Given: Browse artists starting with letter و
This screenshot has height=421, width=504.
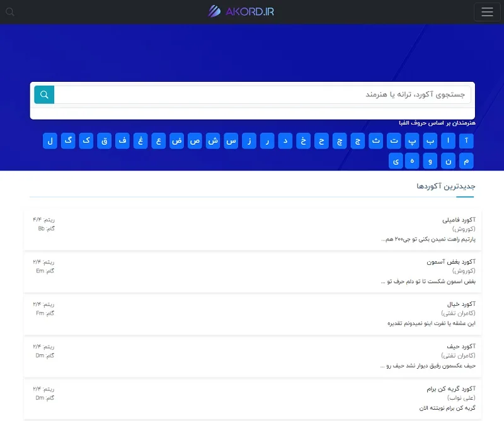Looking at the screenshot, I should (430, 160).
